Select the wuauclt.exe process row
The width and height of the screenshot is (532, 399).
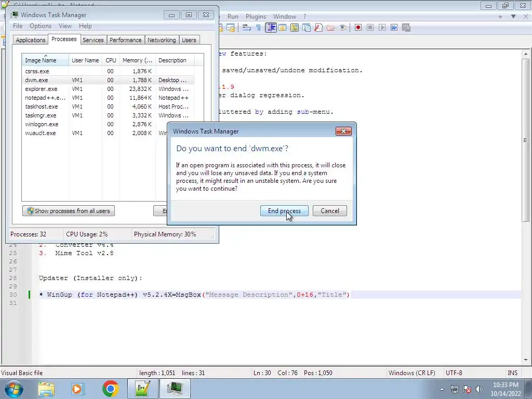95,133
